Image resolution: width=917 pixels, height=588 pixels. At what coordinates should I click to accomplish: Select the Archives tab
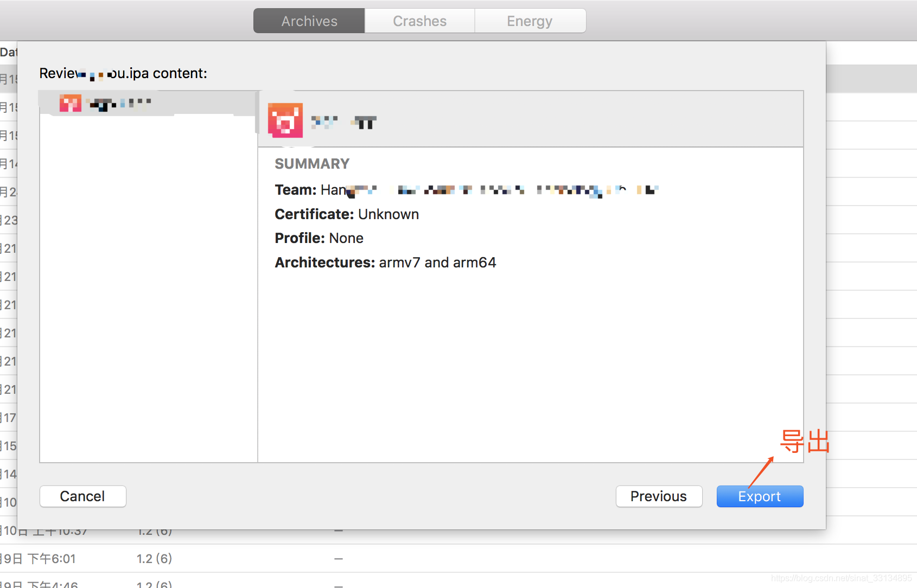(309, 21)
